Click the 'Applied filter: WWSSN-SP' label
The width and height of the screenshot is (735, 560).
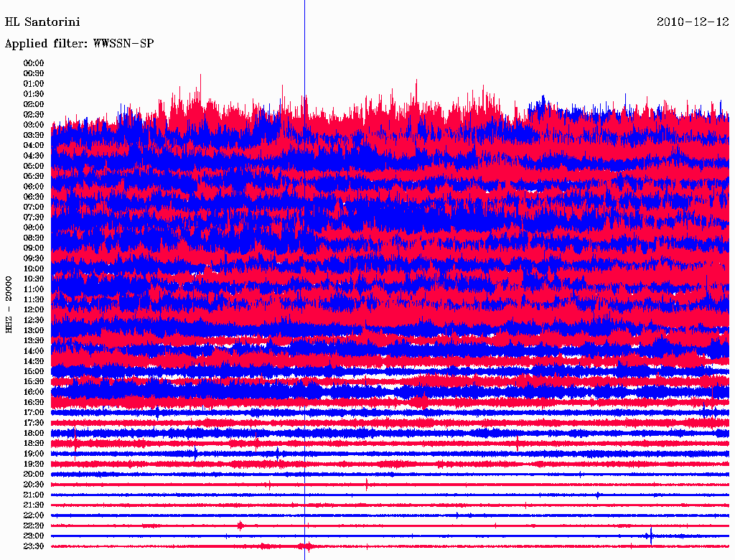pyautogui.click(x=79, y=44)
